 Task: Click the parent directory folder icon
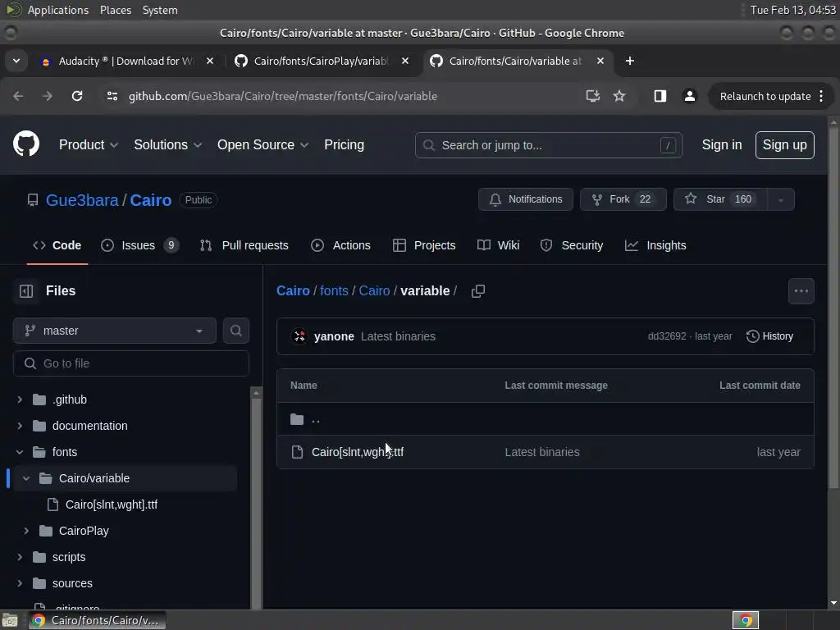(x=297, y=419)
